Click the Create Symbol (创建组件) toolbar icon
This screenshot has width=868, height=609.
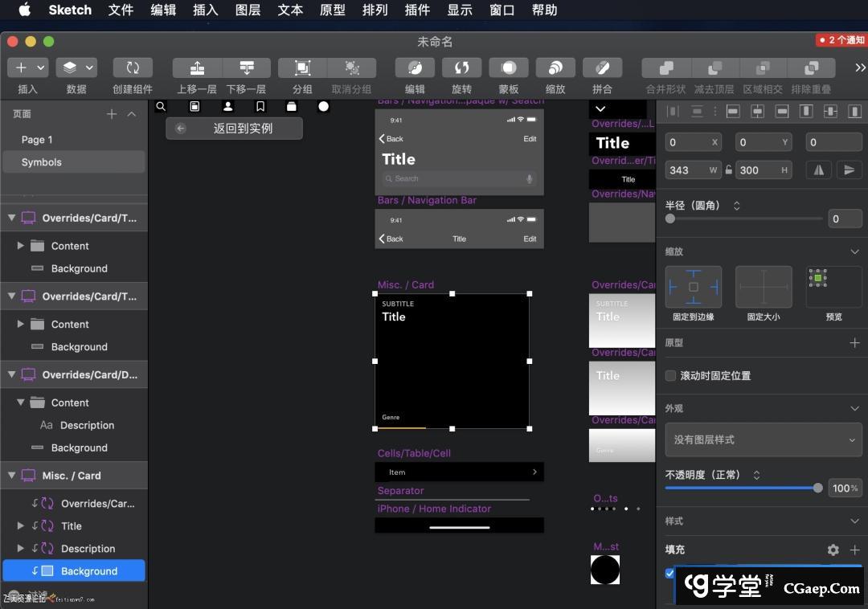133,68
